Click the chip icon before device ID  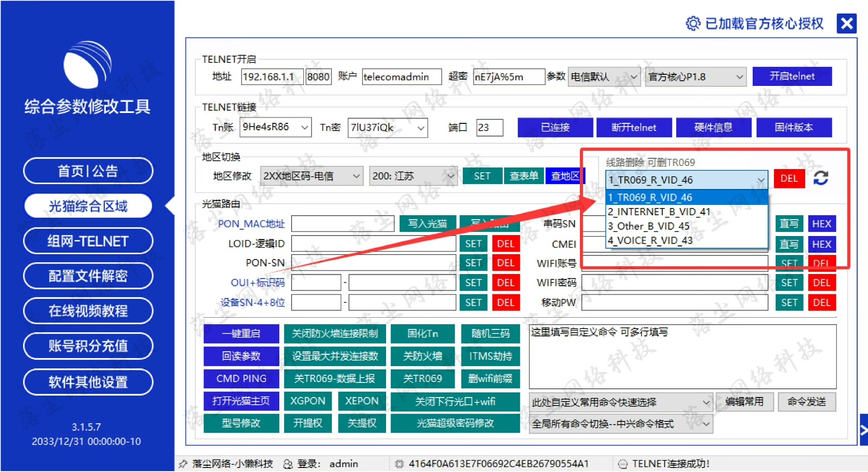point(399,464)
